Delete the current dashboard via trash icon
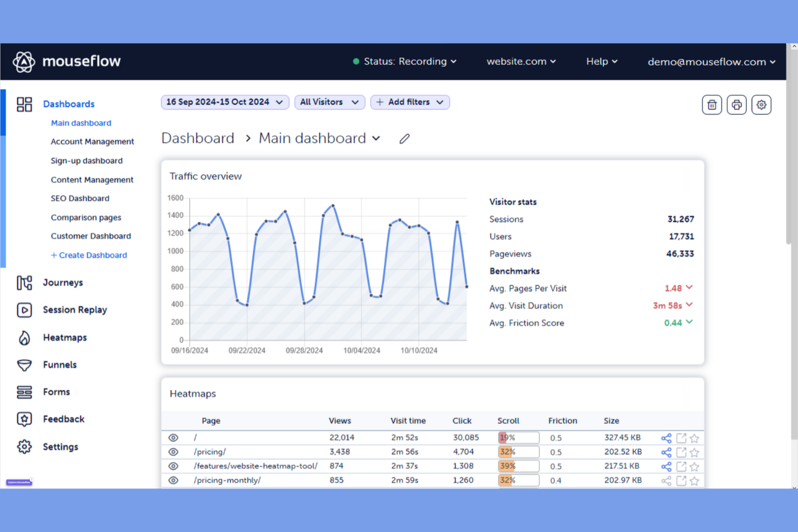This screenshot has width=798, height=532. click(712, 105)
